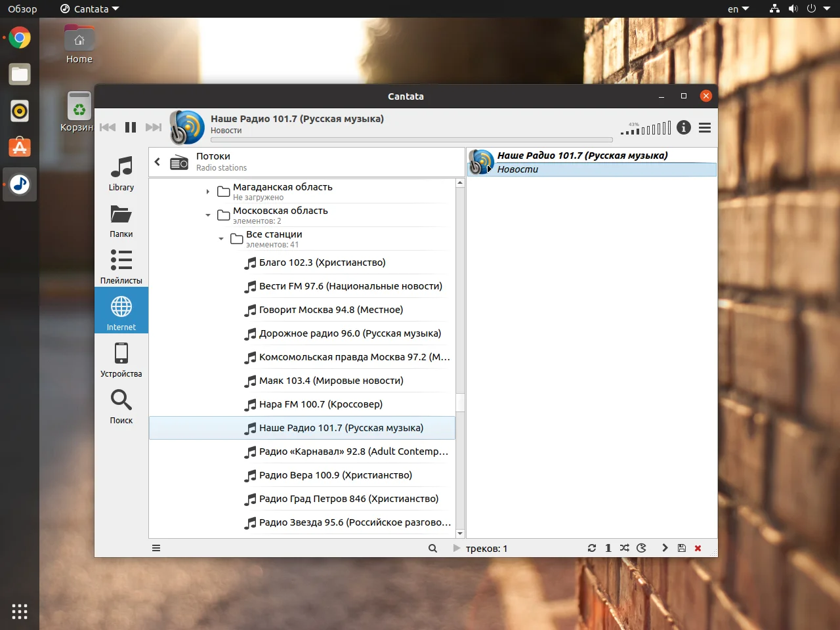Open the track info panel
Screen dimensions: 840x630
point(683,127)
